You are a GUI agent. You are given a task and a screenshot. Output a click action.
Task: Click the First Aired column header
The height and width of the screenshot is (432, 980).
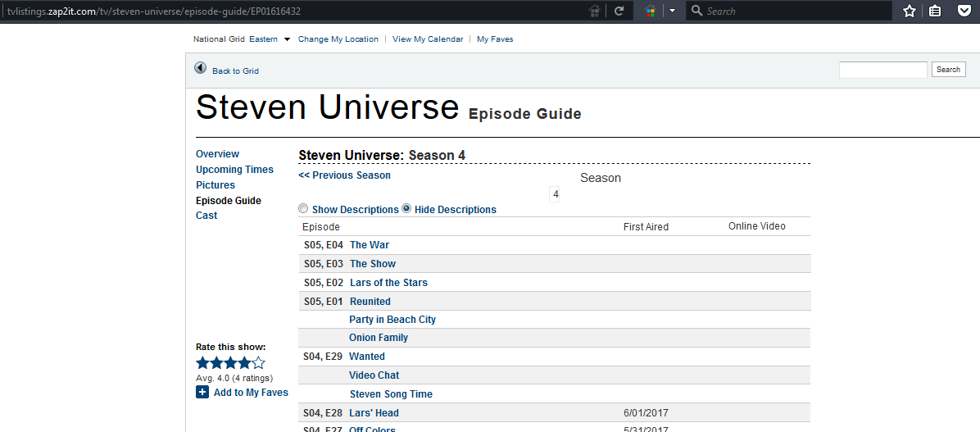646,227
